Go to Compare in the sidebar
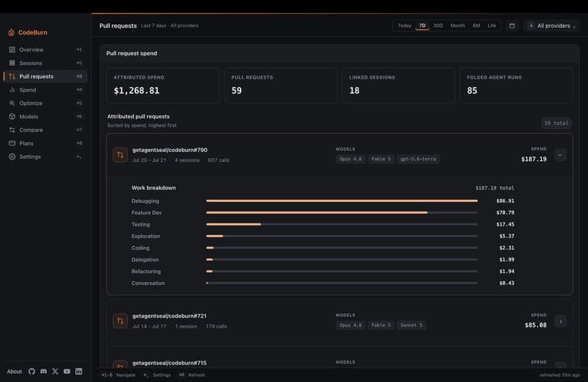The image size is (588, 382). (46, 130)
